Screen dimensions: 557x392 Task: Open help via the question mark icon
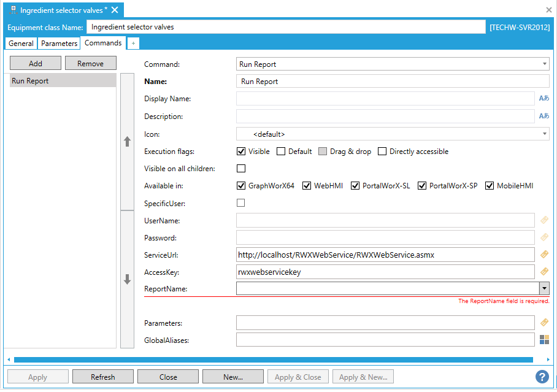tap(542, 376)
